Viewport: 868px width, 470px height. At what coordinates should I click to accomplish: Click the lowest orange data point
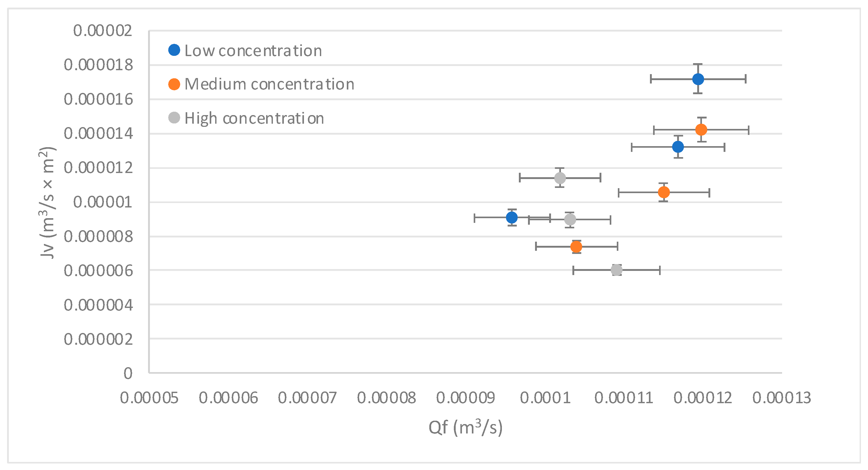click(x=576, y=247)
